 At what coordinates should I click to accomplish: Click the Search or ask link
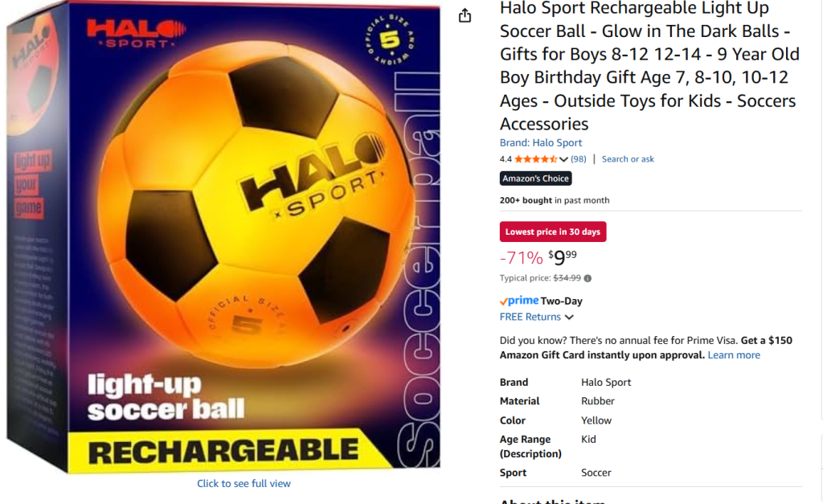coord(628,159)
